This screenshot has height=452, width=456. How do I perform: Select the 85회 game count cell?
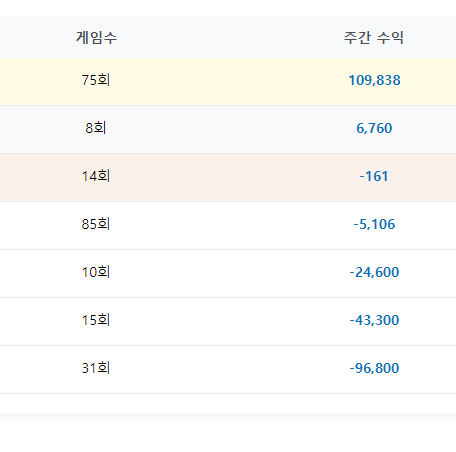click(96, 224)
